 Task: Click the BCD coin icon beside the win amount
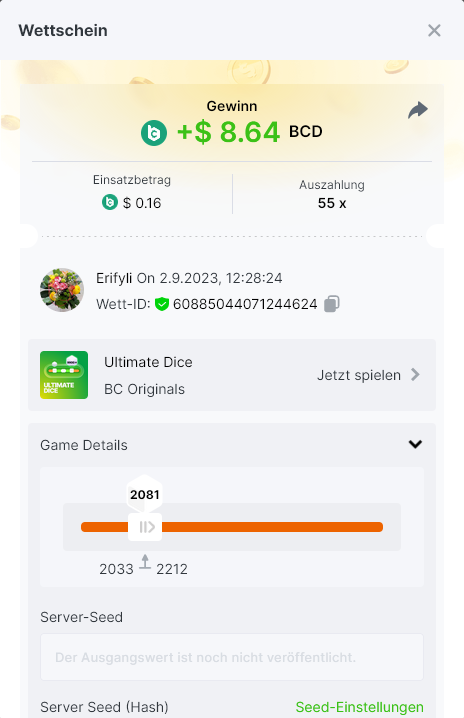pos(154,133)
